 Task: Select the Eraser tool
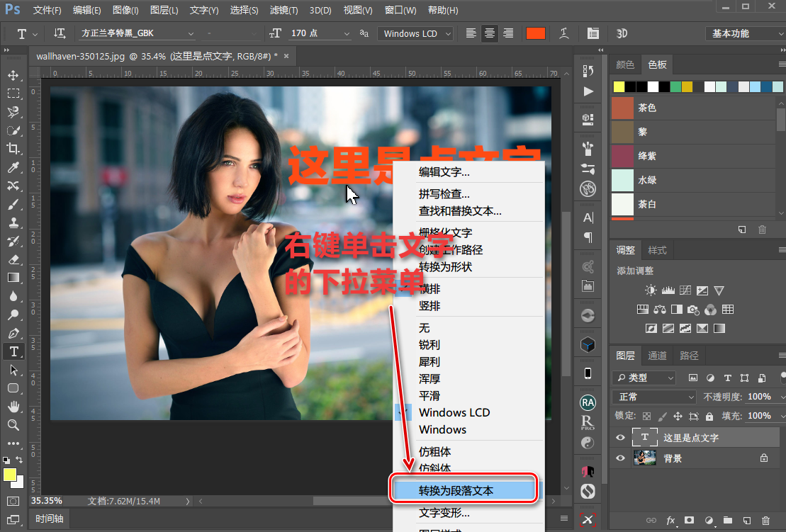(13, 259)
